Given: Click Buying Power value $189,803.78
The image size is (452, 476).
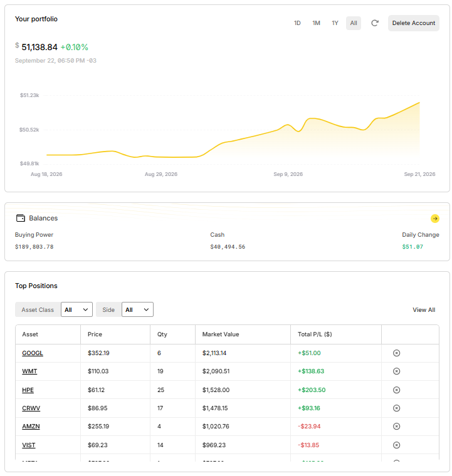Looking at the screenshot, I should tap(34, 247).
